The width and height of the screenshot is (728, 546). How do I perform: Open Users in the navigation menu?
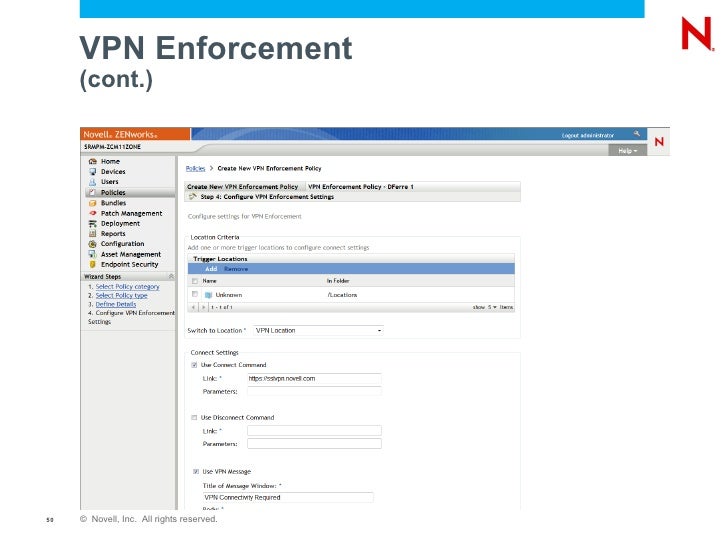(110, 182)
